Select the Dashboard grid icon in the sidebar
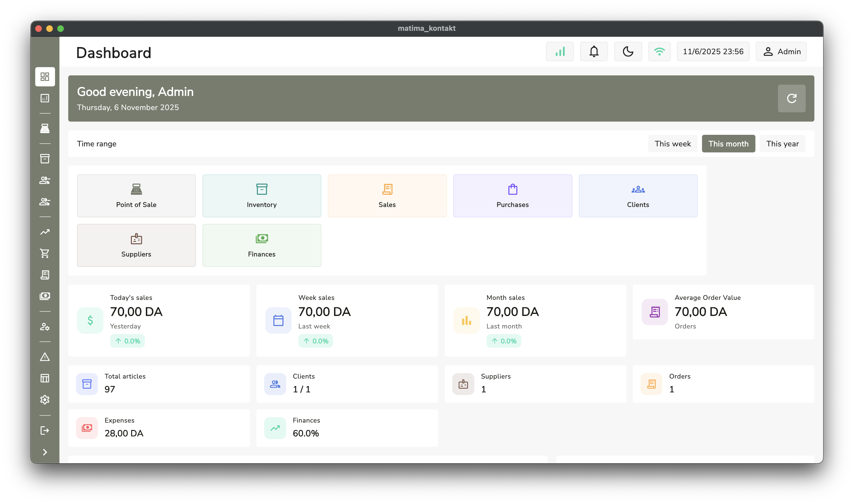The height and width of the screenshot is (504, 854). tap(45, 77)
